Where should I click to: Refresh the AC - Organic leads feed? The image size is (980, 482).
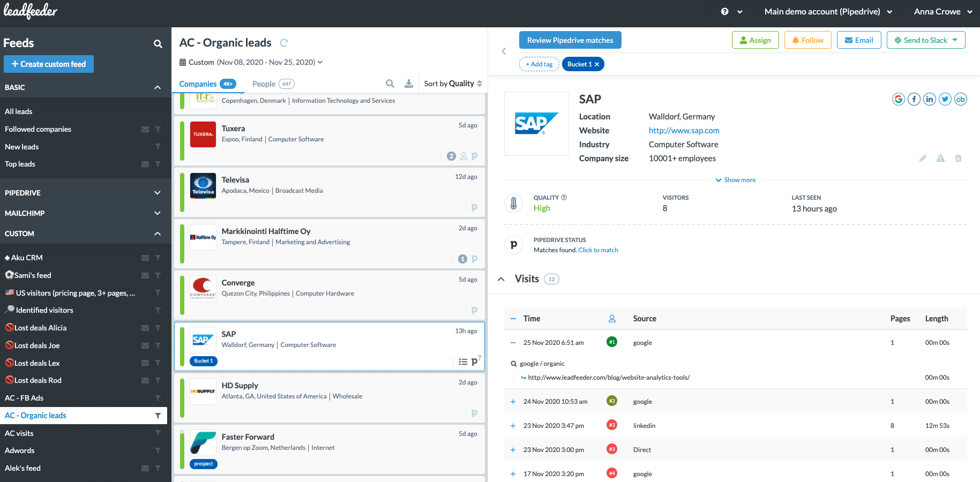(284, 43)
